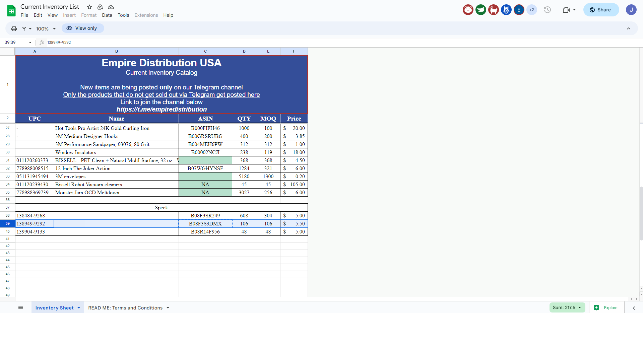Viewport: 644px width, 349px height.
Task: Click the E collaborator avatar
Action: [519, 10]
